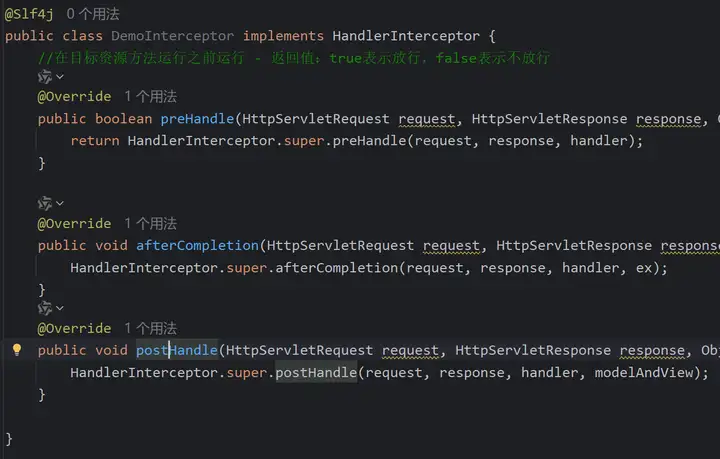Open the '1 个用法' hint above preHandle

(x=150, y=97)
